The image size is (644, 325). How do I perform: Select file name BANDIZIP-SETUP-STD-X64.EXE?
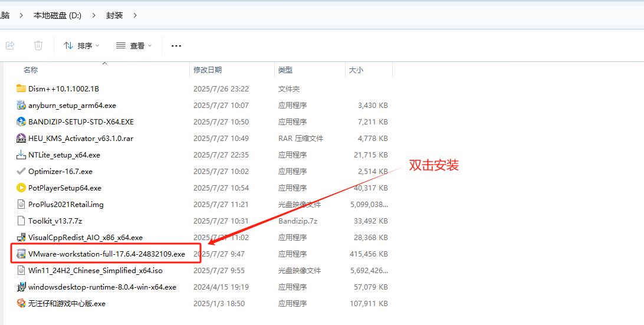pos(81,122)
